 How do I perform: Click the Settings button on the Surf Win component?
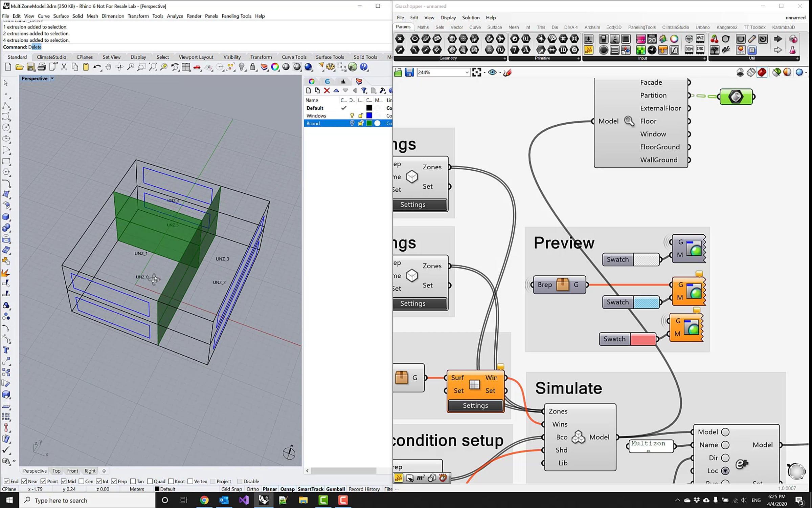pos(475,405)
